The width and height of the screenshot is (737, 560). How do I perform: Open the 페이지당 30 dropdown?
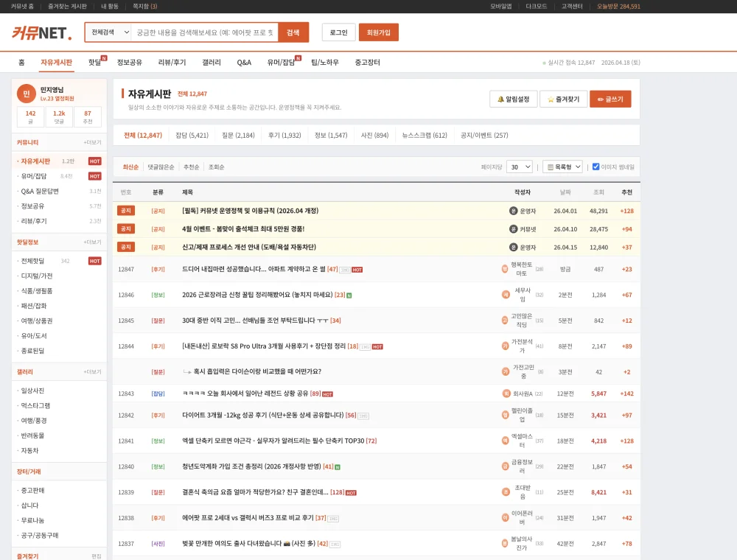[x=520, y=167]
